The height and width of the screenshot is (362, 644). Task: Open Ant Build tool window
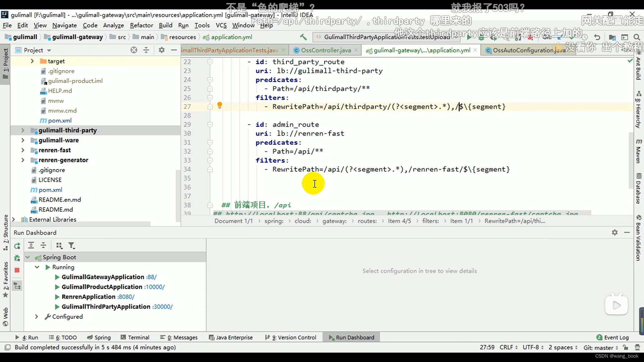(x=639, y=66)
